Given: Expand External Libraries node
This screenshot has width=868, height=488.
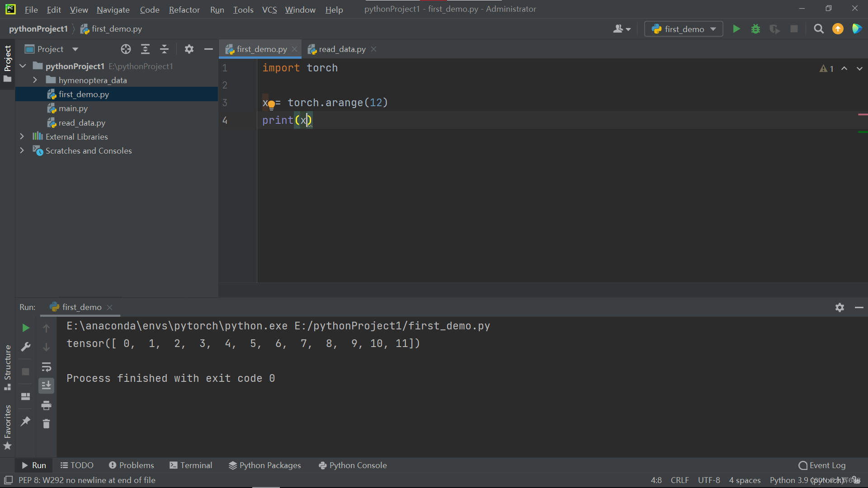Looking at the screenshot, I should pos(22,136).
